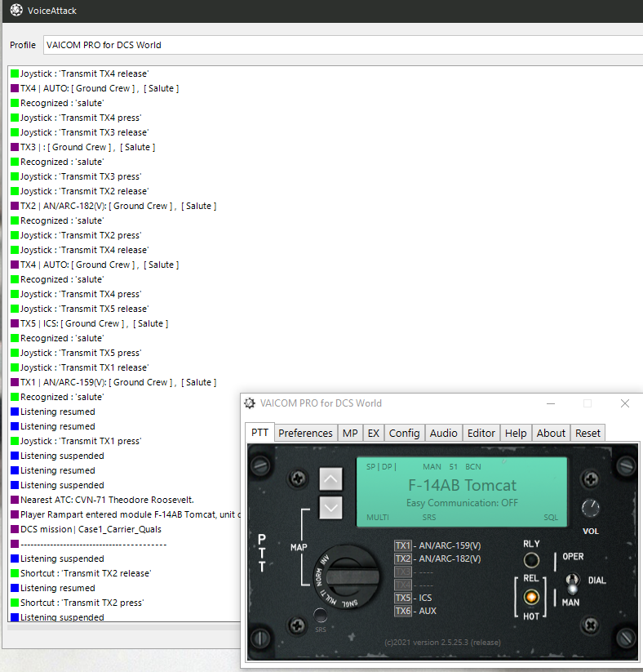Click the RLY indicator light
Viewport: 643px width, 672px height.
[531, 560]
